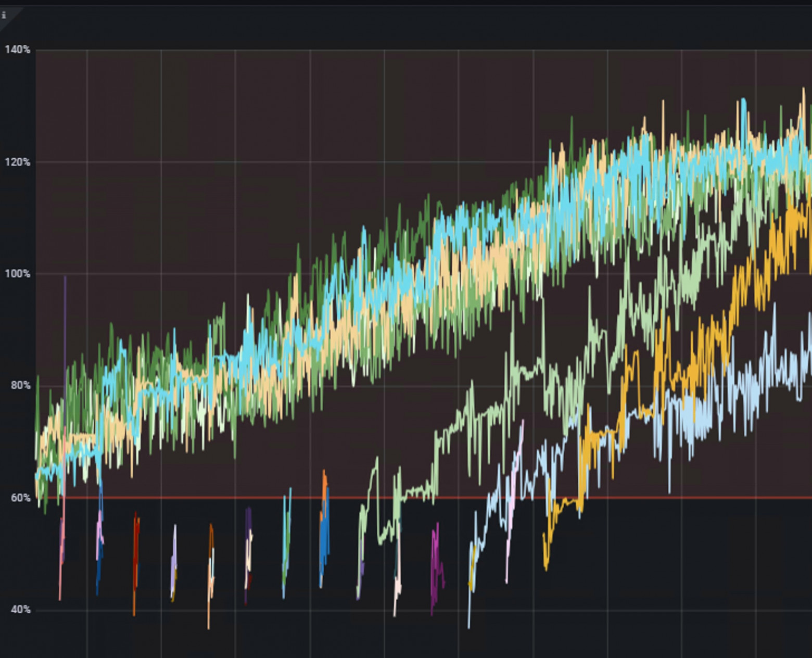812x658 pixels.
Task: Open the panel info corner icon
Action: 4,15
